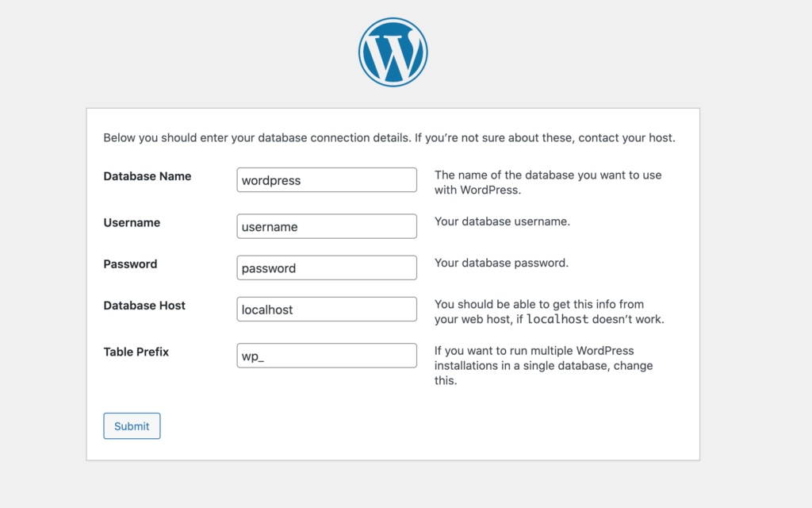Select the Password input field
This screenshot has width=812, height=508.
point(327,268)
